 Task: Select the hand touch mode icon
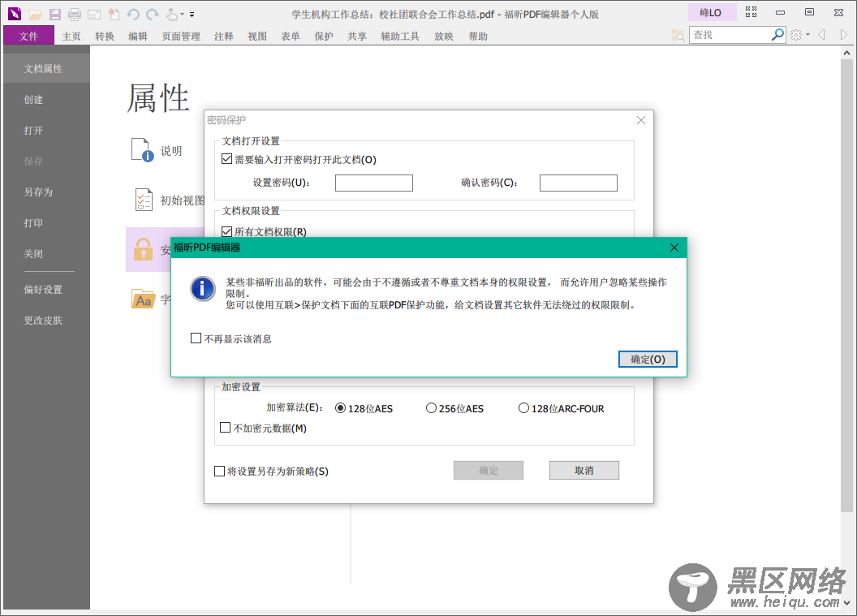171,15
